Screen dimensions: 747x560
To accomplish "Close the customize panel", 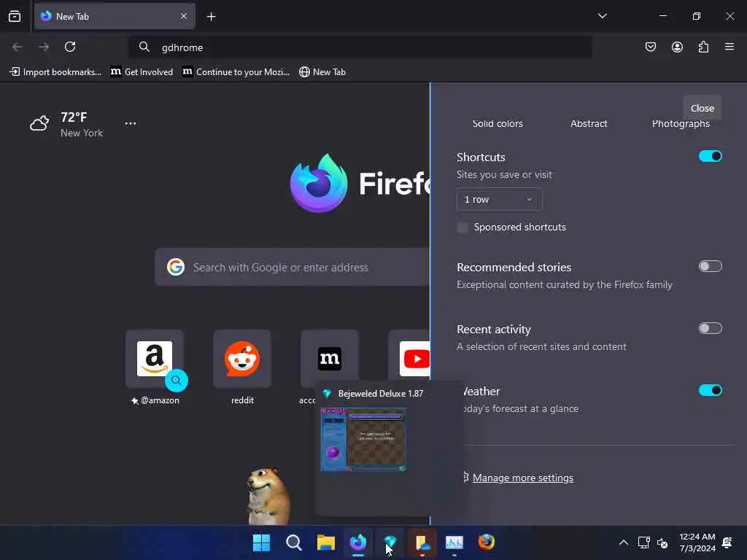I will pos(703,108).
